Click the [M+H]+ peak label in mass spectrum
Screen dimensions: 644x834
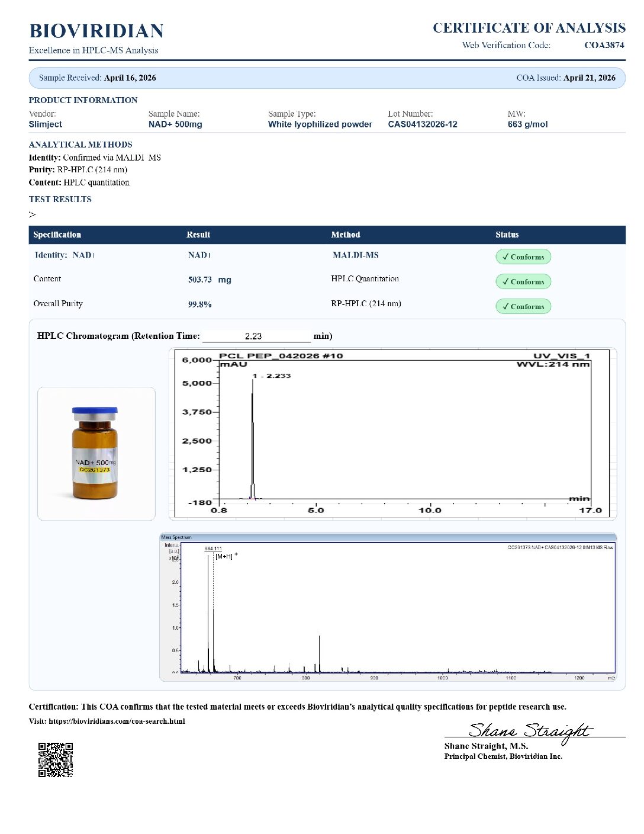click(x=226, y=556)
